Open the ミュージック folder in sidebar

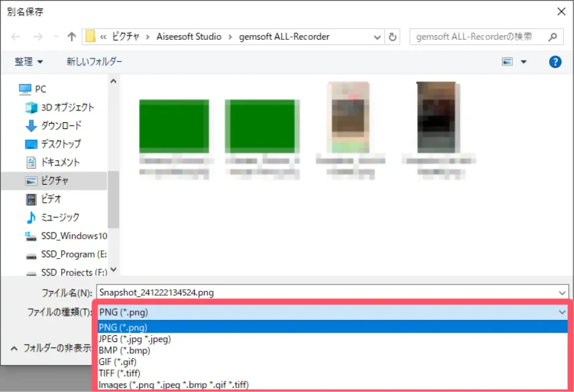60,217
